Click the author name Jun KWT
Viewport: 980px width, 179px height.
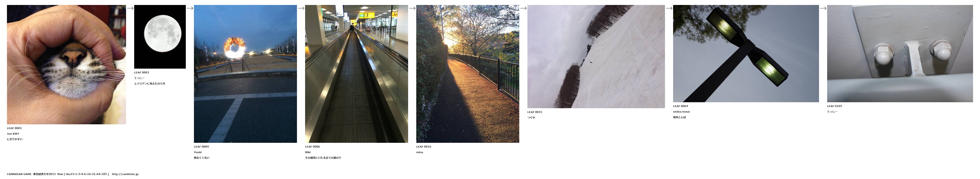(x=13, y=134)
